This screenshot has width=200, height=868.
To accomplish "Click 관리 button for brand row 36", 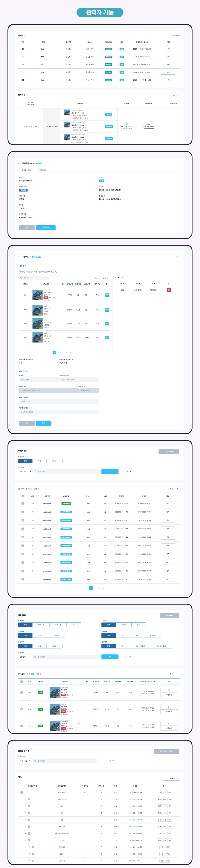I will (168, 503).
